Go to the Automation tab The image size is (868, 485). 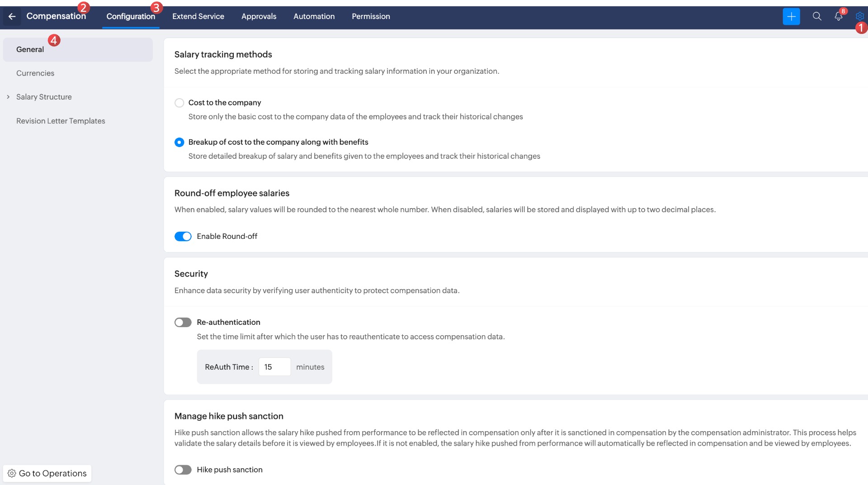pos(314,16)
